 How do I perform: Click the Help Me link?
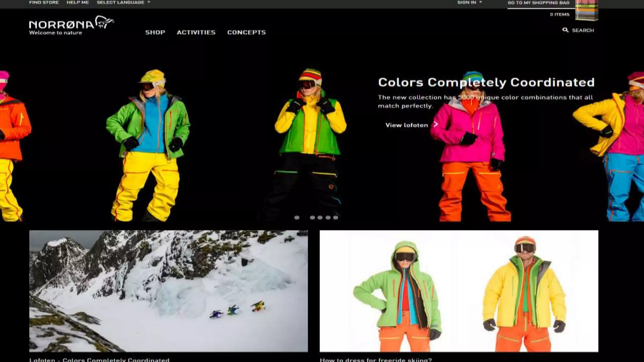pos(78,3)
